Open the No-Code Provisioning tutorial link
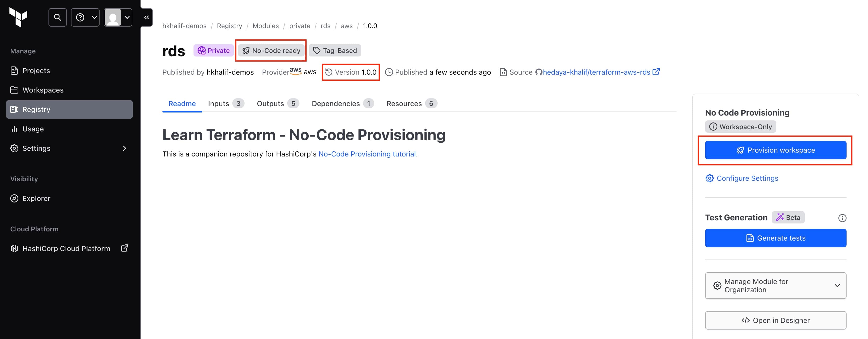The image size is (868, 339). 367,154
